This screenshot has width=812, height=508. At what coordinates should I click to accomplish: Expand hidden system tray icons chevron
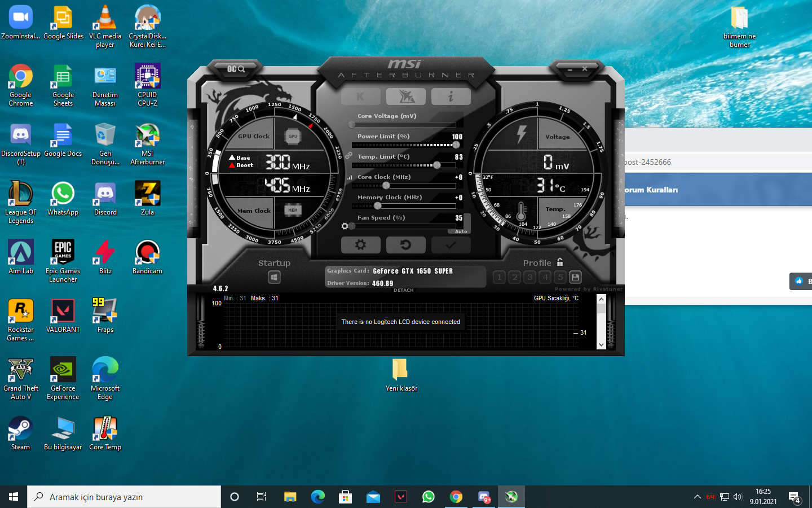point(698,497)
